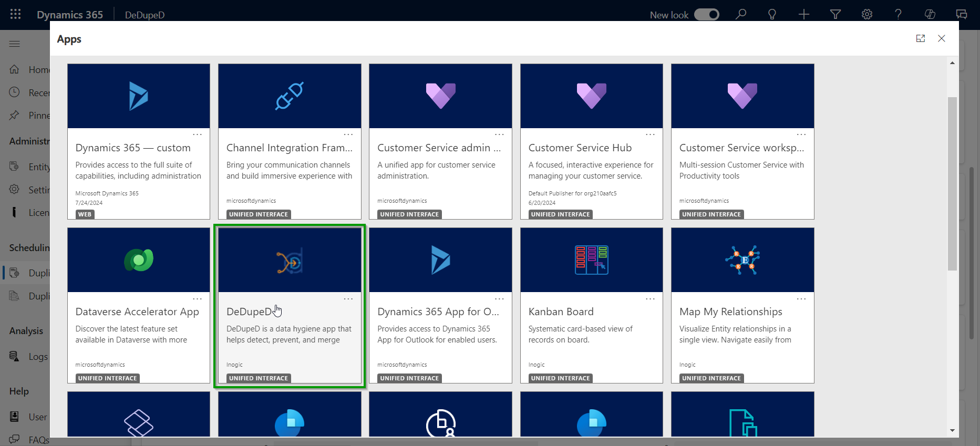Close the Apps dialog

[x=941, y=38]
